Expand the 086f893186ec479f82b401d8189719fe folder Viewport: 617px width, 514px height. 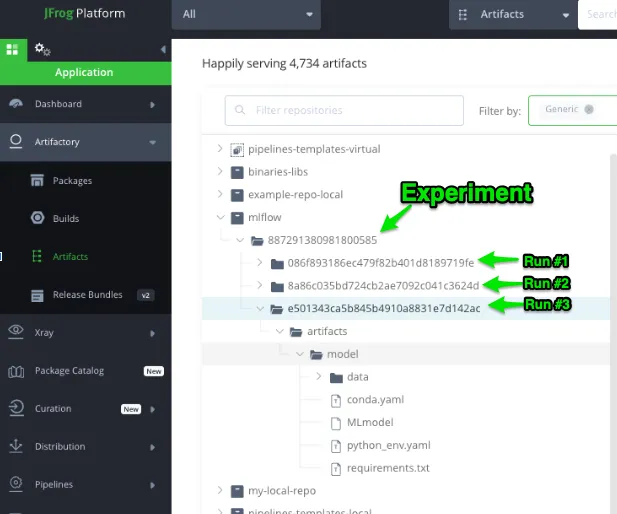click(x=259, y=262)
